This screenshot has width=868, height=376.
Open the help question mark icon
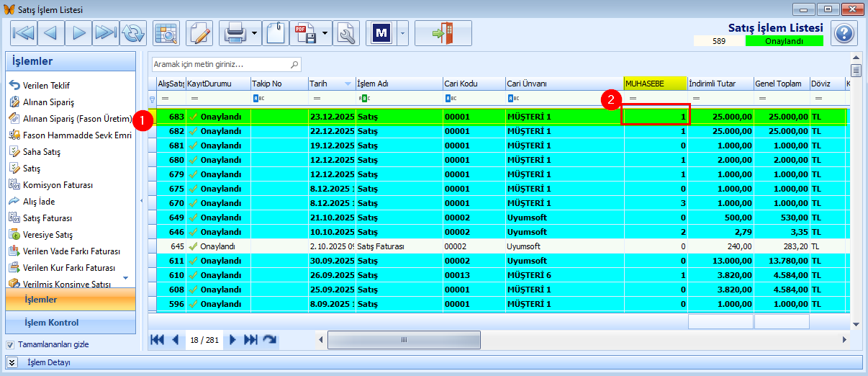(x=844, y=33)
